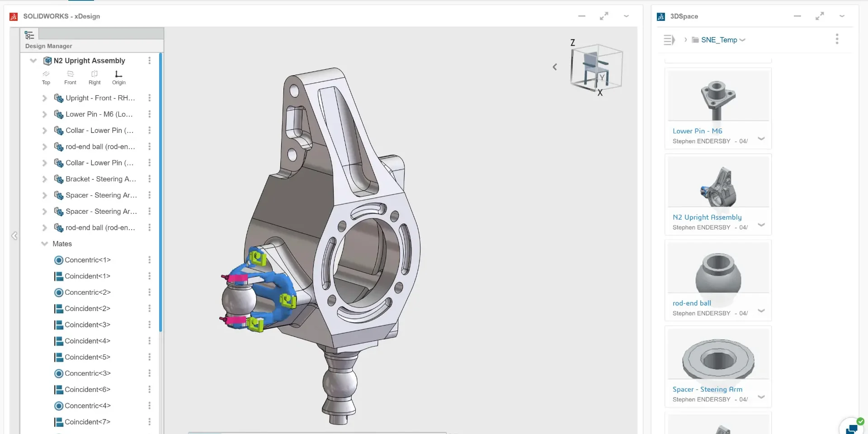Expand N2 Upright Assembly card chevron
Screen dimensions: 868x434
coord(761,225)
